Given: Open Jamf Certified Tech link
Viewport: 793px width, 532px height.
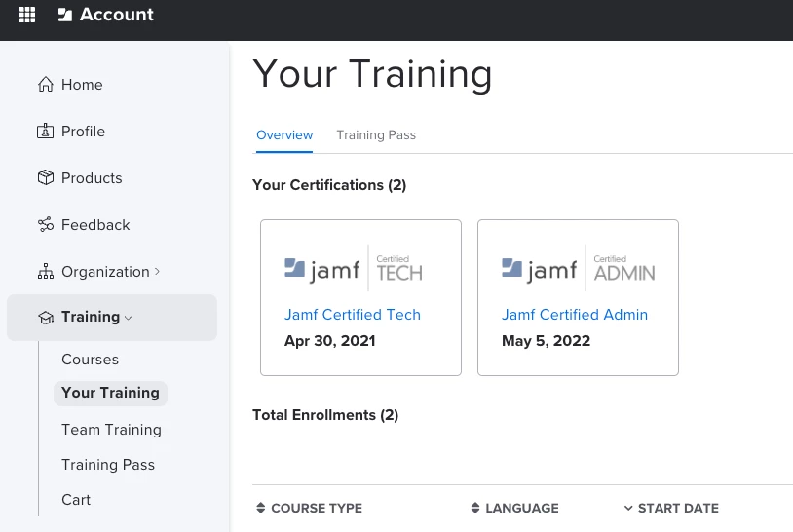Looking at the screenshot, I should pyautogui.click(x=352, y=315).
